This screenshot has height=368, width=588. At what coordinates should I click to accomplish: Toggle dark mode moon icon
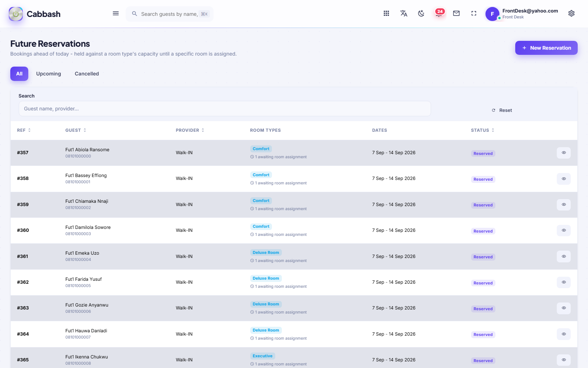click(x=421, y=14)
